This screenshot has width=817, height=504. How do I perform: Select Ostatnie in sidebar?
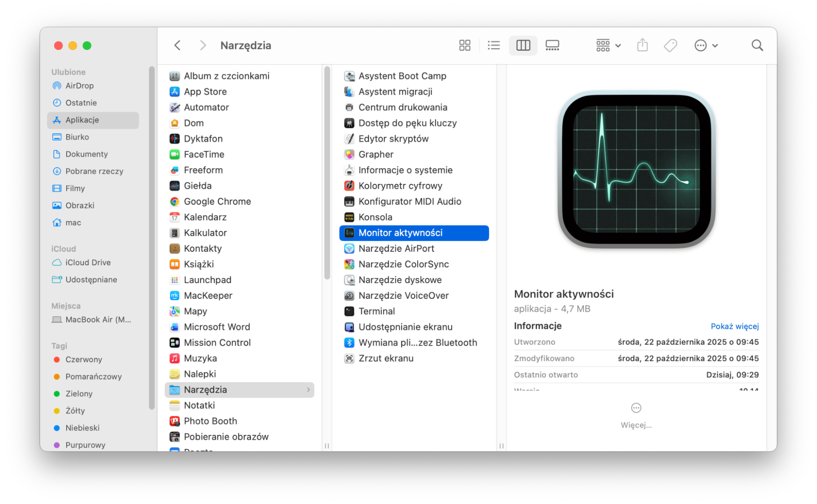(x=93, y=103)
